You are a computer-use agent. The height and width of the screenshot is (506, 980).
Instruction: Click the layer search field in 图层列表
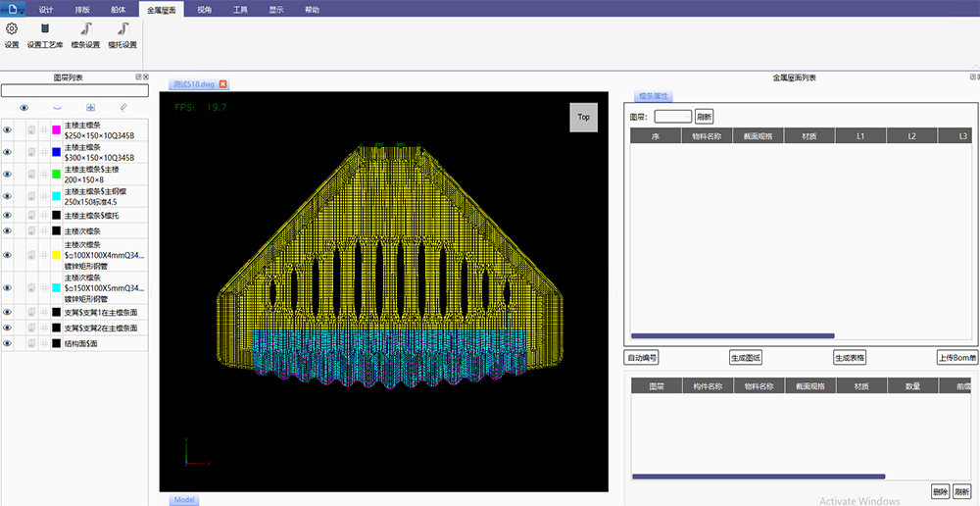pyautogui.click(x=75, y=90)
